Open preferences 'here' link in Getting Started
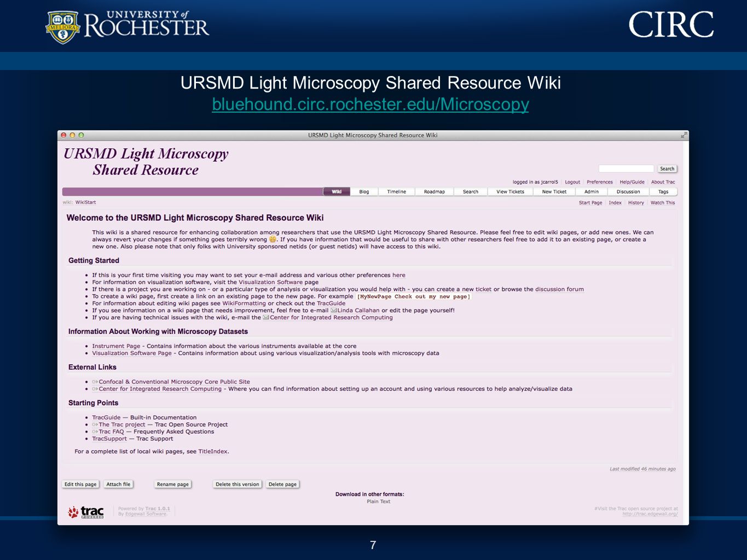 pos(399,275)
